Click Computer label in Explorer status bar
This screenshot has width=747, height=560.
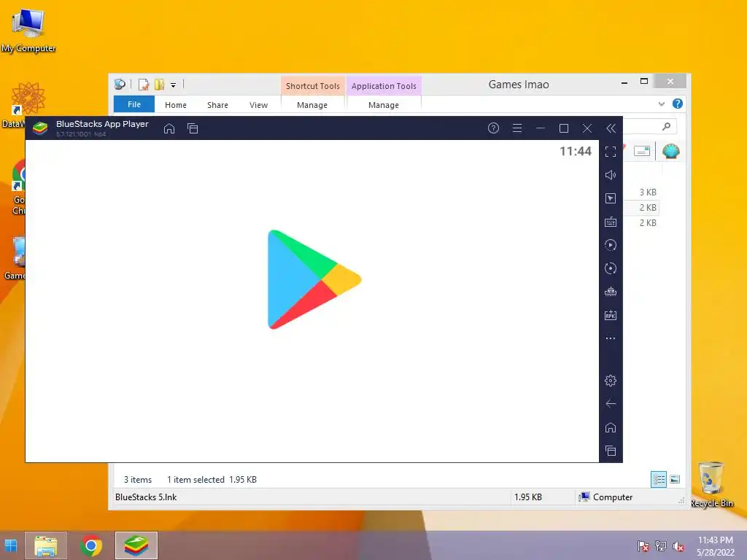click(613, 497)
